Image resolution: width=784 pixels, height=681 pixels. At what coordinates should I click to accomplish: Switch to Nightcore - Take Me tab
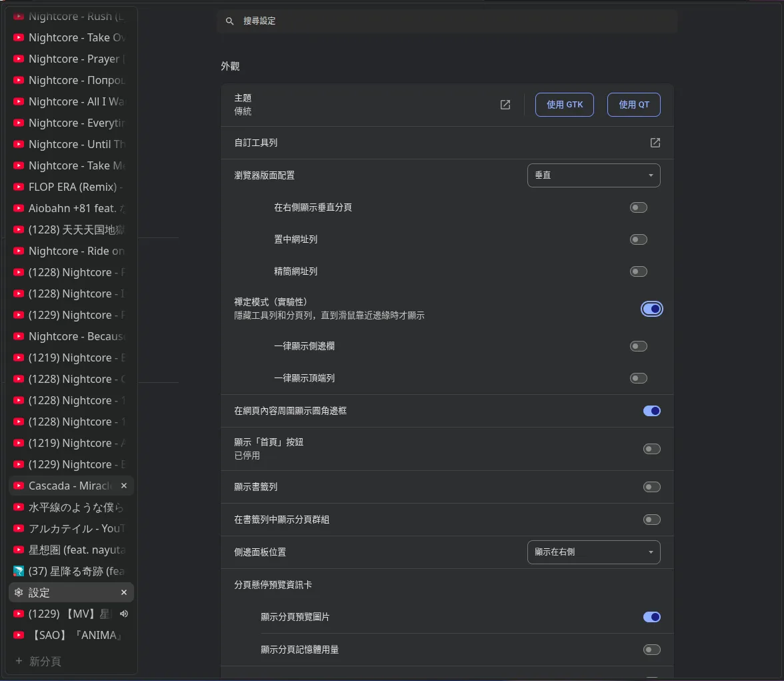pos(71,165)
